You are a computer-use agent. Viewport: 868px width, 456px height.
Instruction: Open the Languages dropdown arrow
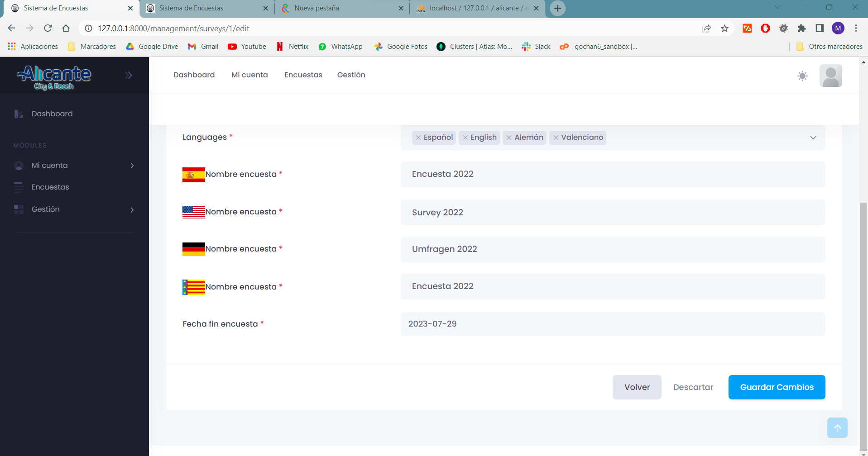(x=813, y=138)
